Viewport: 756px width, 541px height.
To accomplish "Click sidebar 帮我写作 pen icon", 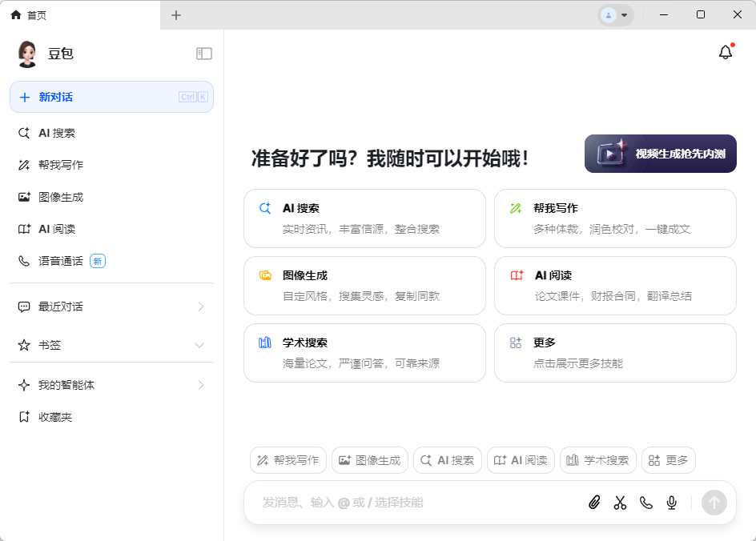I will tap(24, 165).
